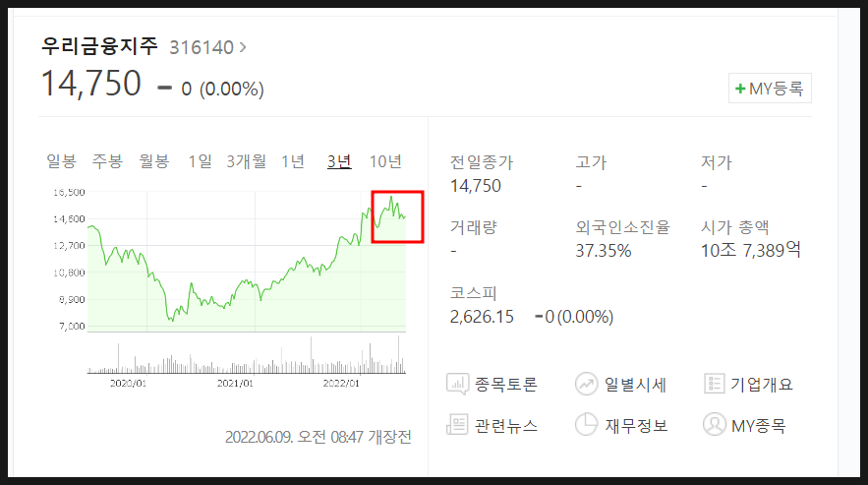Screen dimensions: 868x485
Task: Select the 주봉 weekly candle tab
Action: tap(107, 161)
